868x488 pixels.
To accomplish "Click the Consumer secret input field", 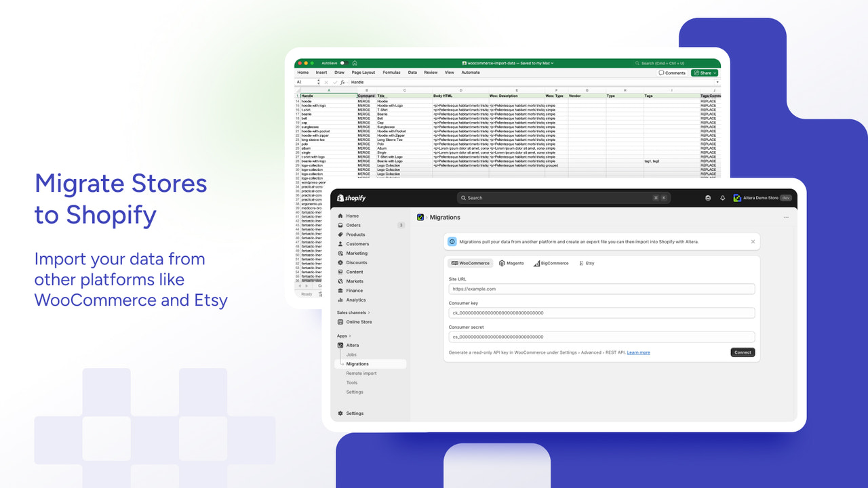I will (601, 337).
